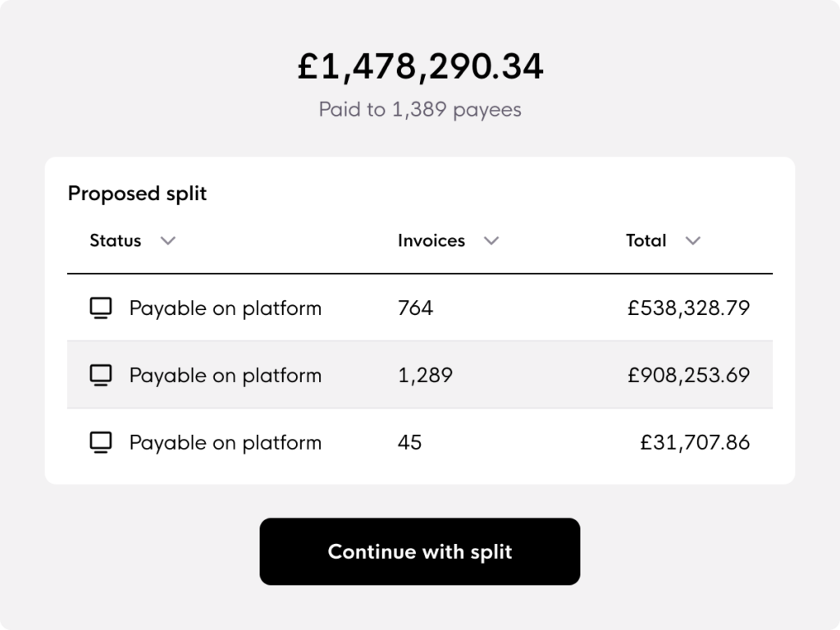Select the Payable on platform text with £538,328.79
Screen dimensions: 840x630
(x=226, y=308)
